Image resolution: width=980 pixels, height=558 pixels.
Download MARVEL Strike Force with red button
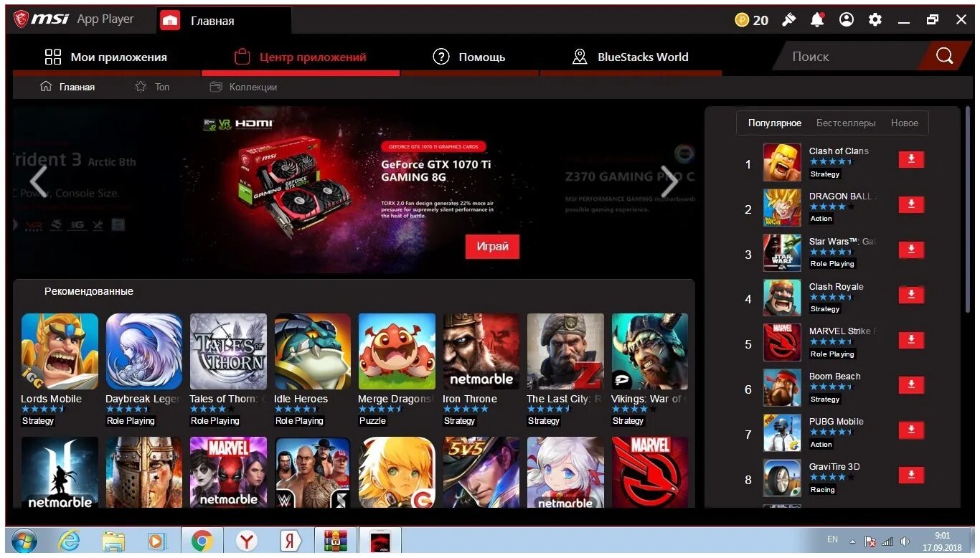pyautogui.click(x=911, y=340)
